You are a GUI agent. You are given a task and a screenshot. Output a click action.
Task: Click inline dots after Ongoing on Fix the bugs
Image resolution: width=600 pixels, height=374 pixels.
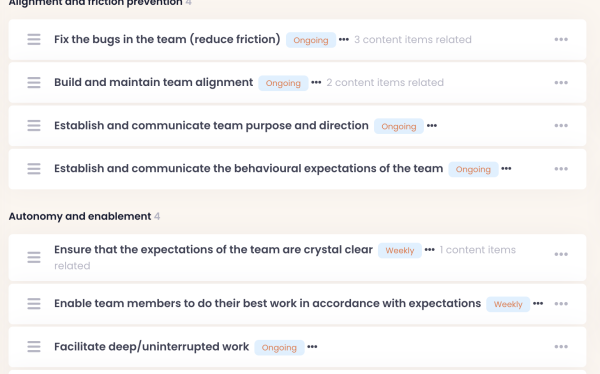pos(344,39)
